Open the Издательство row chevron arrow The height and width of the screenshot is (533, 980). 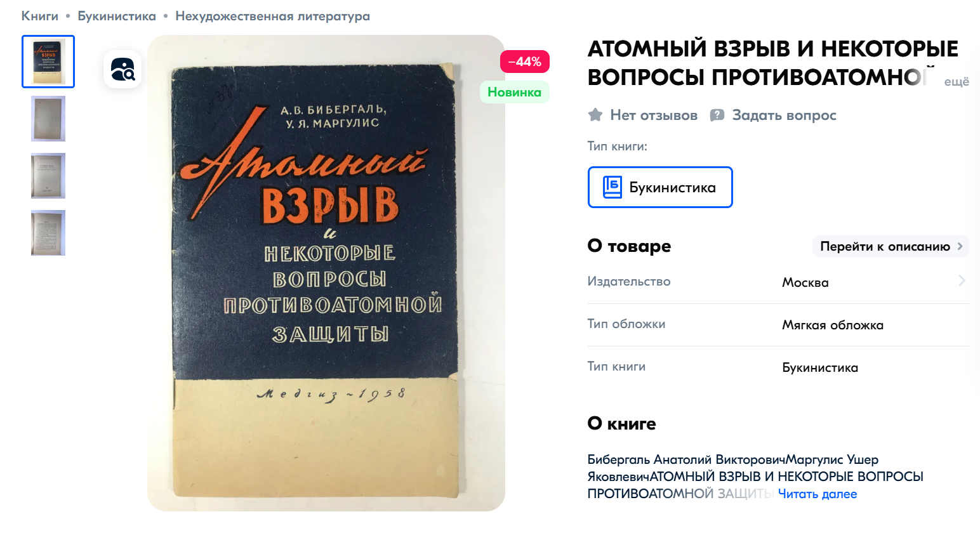[x=962, y=280]
